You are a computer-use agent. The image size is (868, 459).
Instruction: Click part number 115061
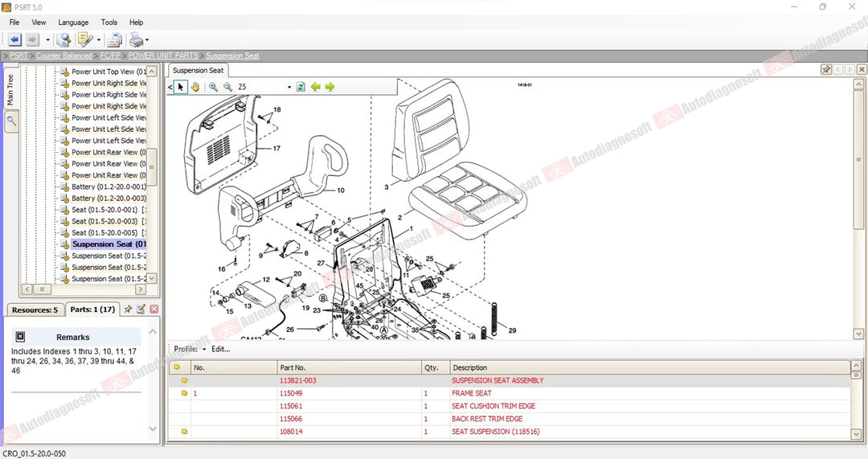point(291,406)
